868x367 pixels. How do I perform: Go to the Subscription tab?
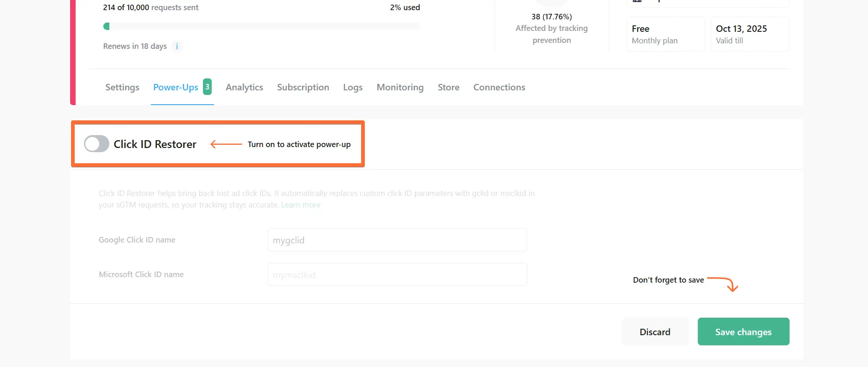(303, 87)
